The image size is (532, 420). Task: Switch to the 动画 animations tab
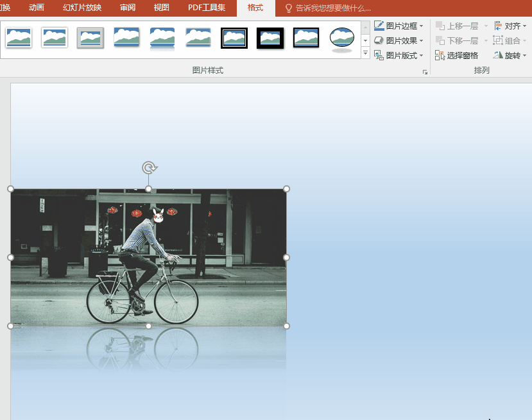pyautogui.click(x=37, y=8)
